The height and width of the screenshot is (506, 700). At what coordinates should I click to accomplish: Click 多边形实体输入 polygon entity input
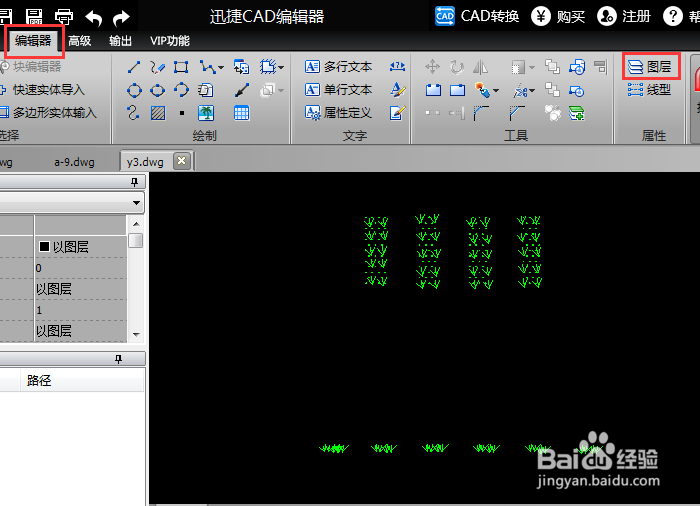49,113
